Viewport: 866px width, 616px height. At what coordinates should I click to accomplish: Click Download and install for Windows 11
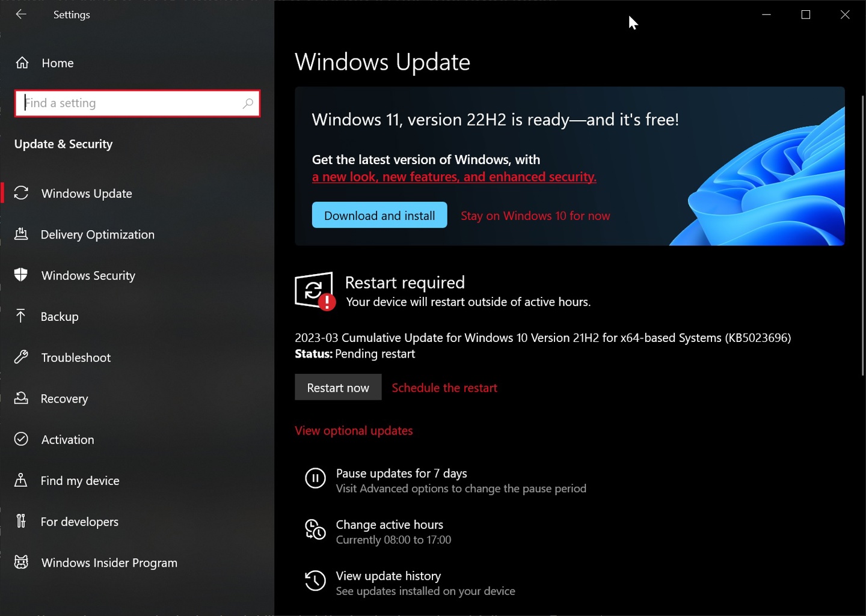[x=379, y=215]
